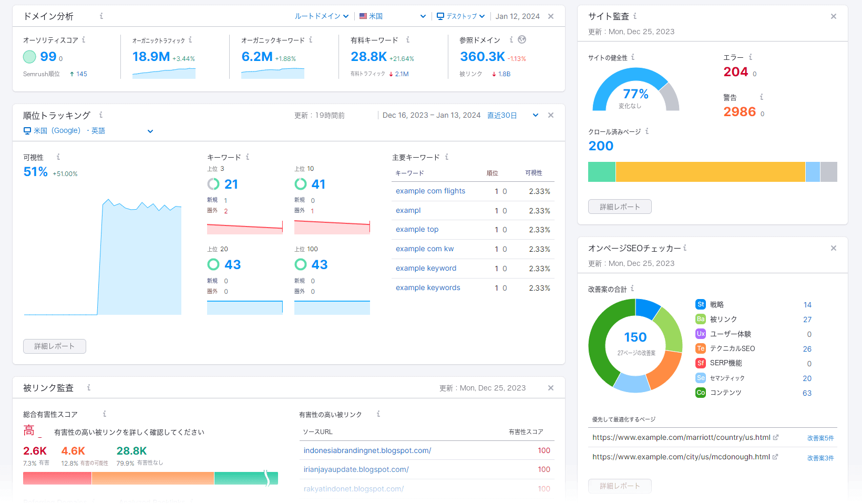The height and width of the screenshot is (504, 862).
Task: Click info icon beside オーソリティスコア
Action: coord(84,40)
